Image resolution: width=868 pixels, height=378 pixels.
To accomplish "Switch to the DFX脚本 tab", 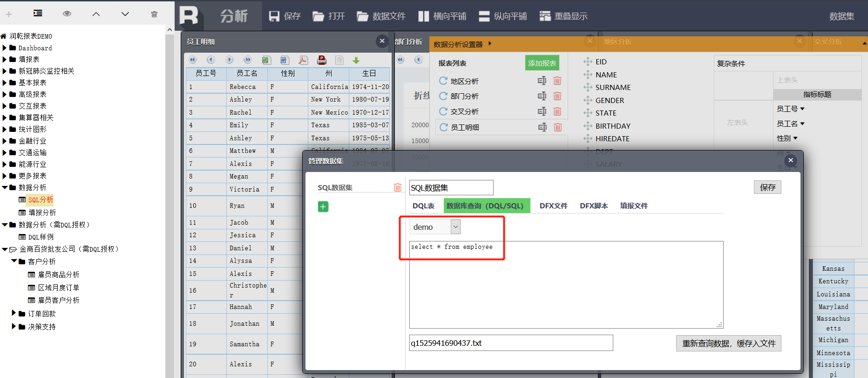I will [594, 206].
